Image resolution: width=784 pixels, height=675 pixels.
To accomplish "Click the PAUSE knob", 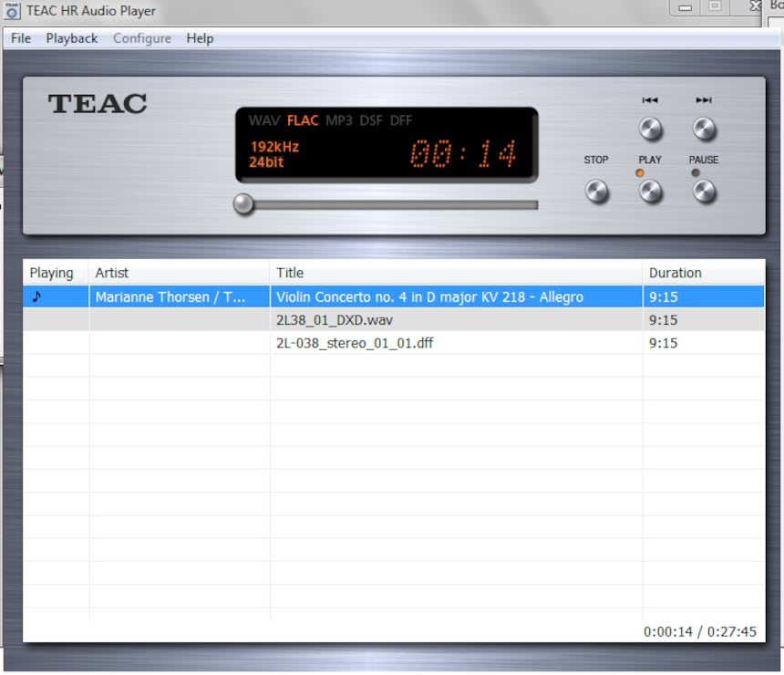I will (x=704, y=192).
